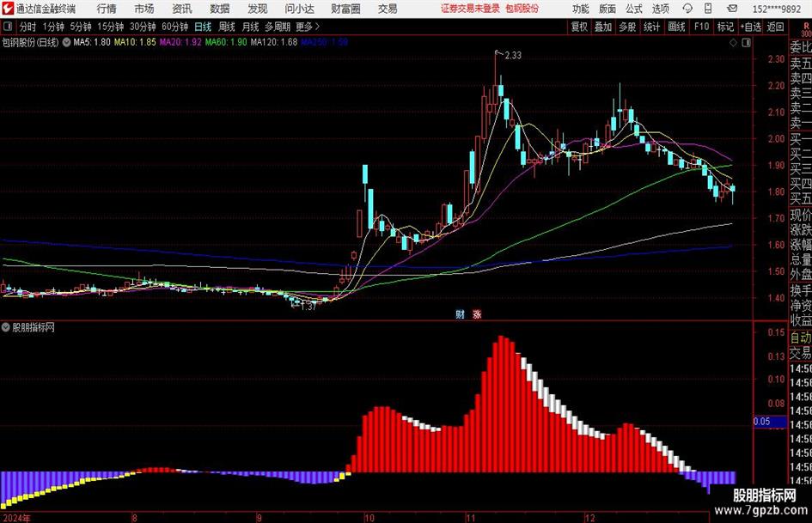Open the headset customer service icon
This screenshot has width=812, height=523.
click(687, 9)
